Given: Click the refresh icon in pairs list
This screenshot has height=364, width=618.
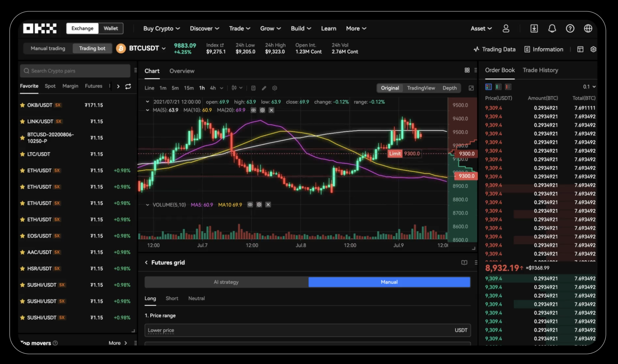Looking at the screenshot, I should [128, 86].
